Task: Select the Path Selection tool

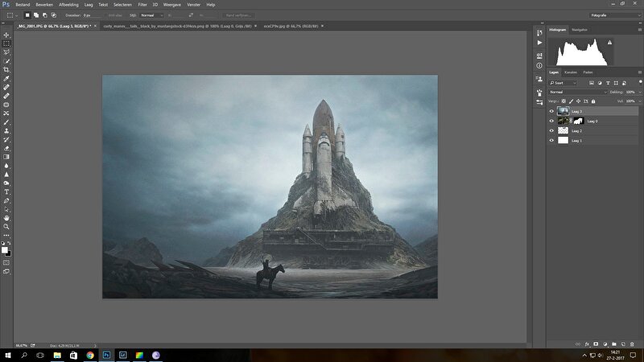Action: coord(6,209)
